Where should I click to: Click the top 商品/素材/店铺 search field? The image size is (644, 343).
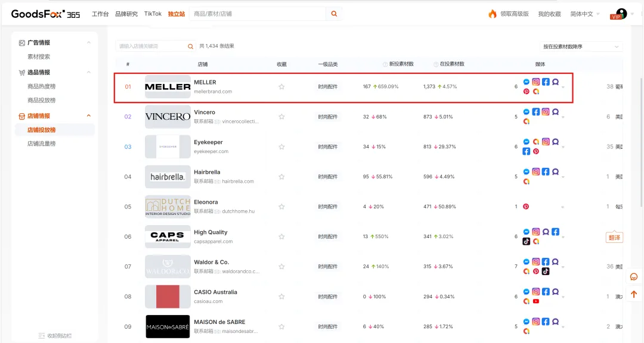point(258,14)
